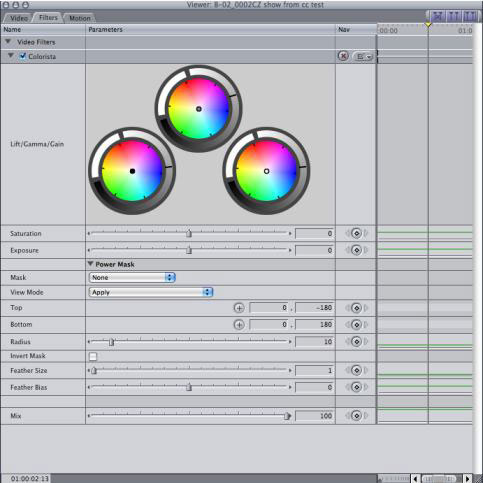The height and width of the screenshot is (483, 483).
Task: Click the Nav column header
Action: point(344,29)
